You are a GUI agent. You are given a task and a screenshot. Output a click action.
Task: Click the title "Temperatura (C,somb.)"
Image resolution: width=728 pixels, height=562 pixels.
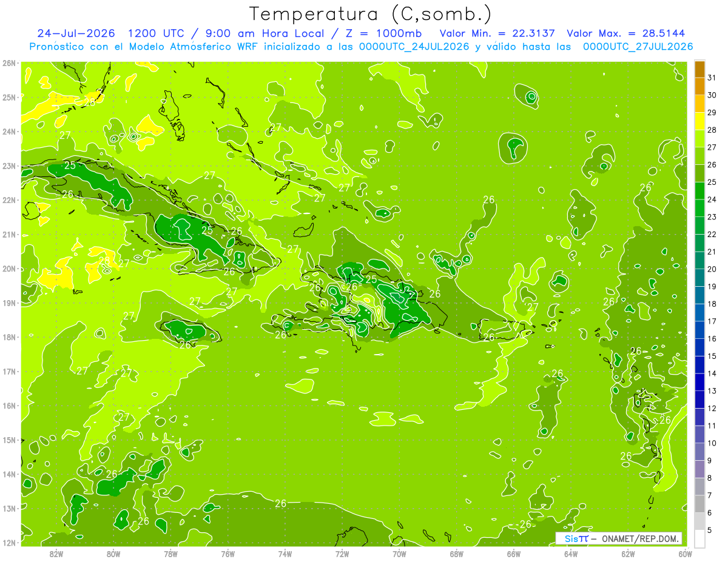370,15
